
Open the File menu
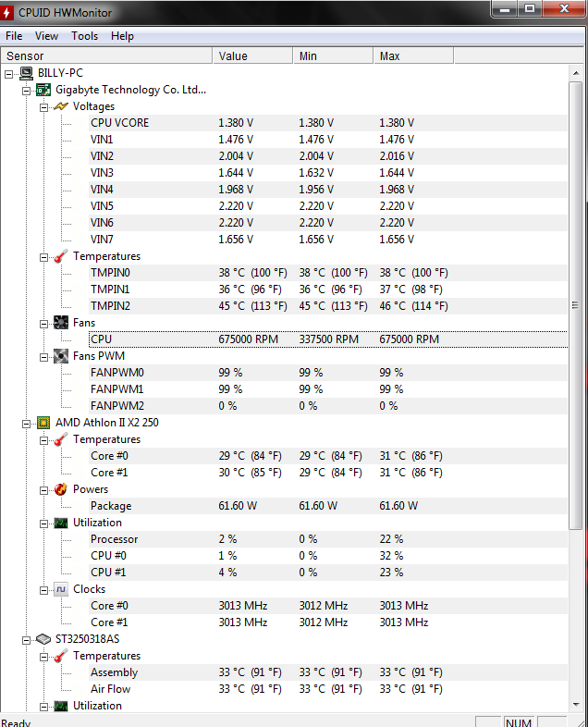[14, 36]
